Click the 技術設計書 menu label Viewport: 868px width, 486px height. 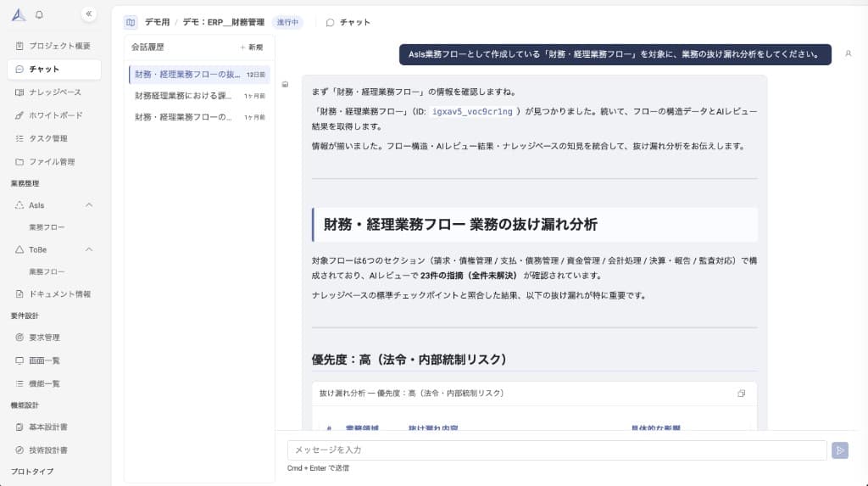48,450
